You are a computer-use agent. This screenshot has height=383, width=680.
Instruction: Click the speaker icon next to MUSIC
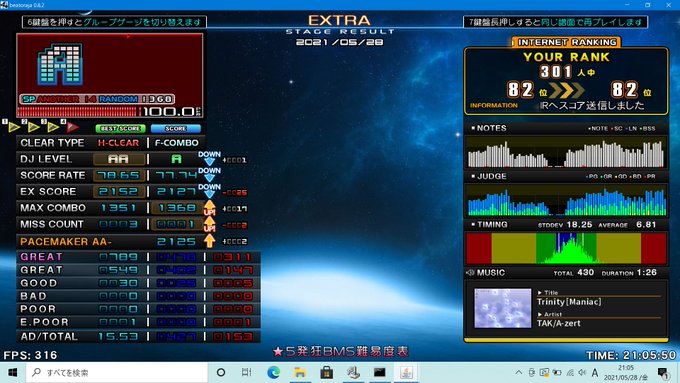pos(470,273)
